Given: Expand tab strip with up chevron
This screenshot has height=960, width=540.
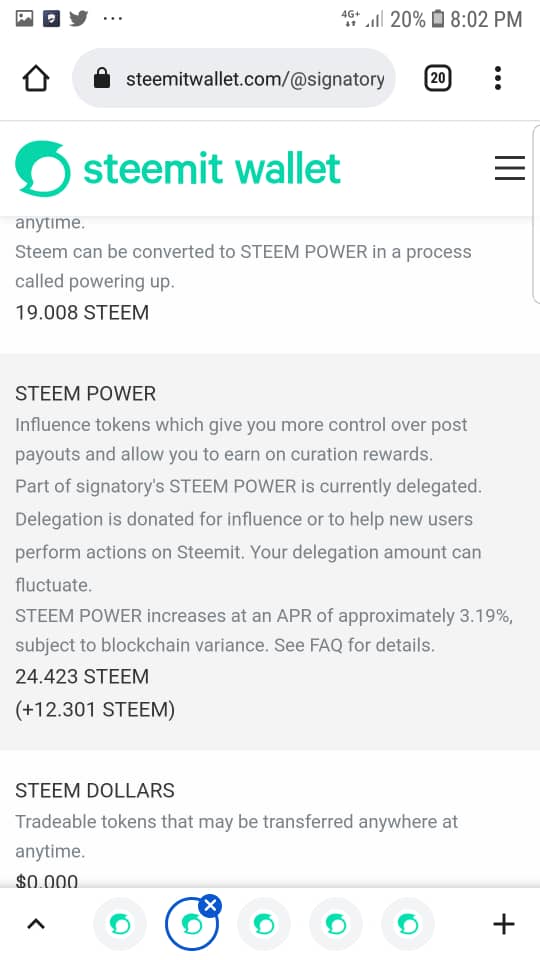Looking at the screenshot, I should click(x=36, y=924).
